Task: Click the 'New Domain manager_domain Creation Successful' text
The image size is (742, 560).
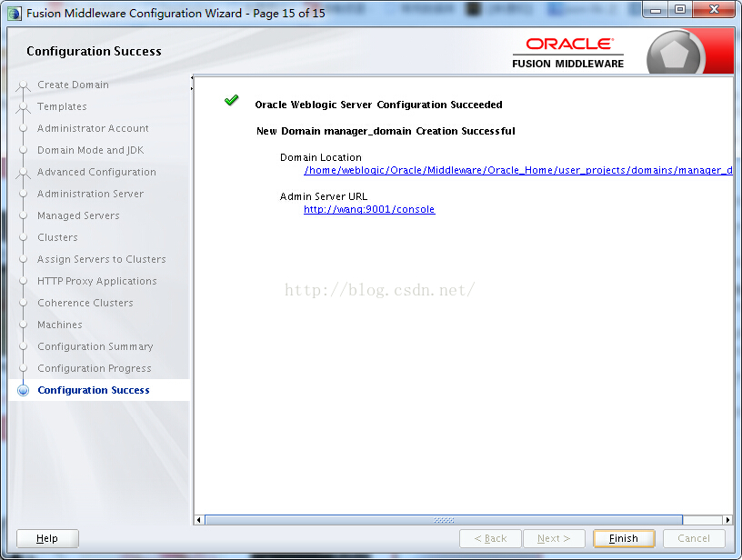Action: [x=386, y=131]
